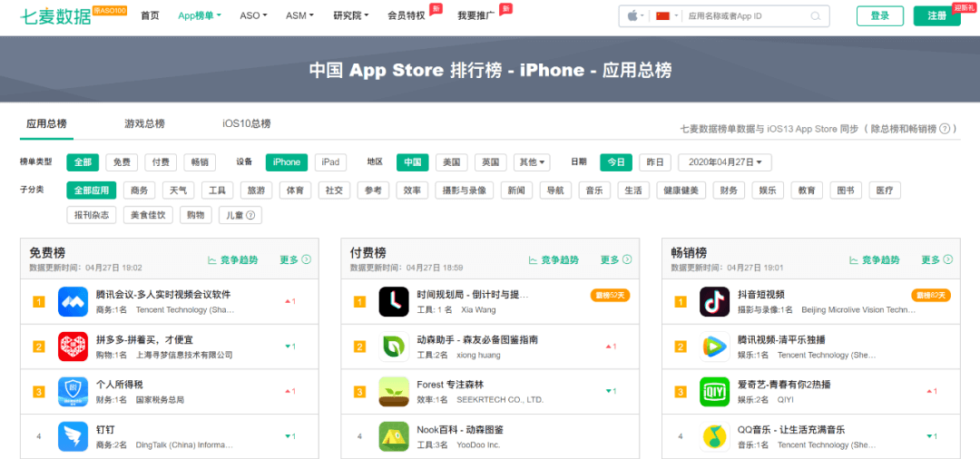This screenshot has width=980, height=459.
Task: Click the China flag icon in search bar
Action: coord(662,16)
